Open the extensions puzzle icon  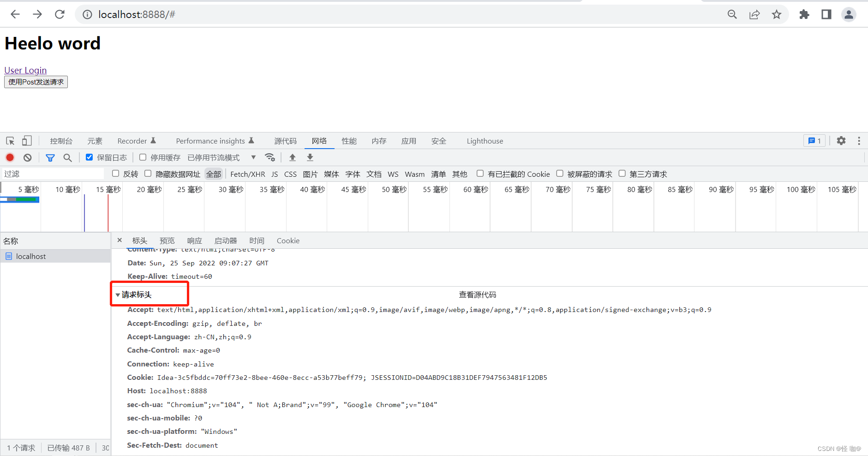tap(804, 14)
